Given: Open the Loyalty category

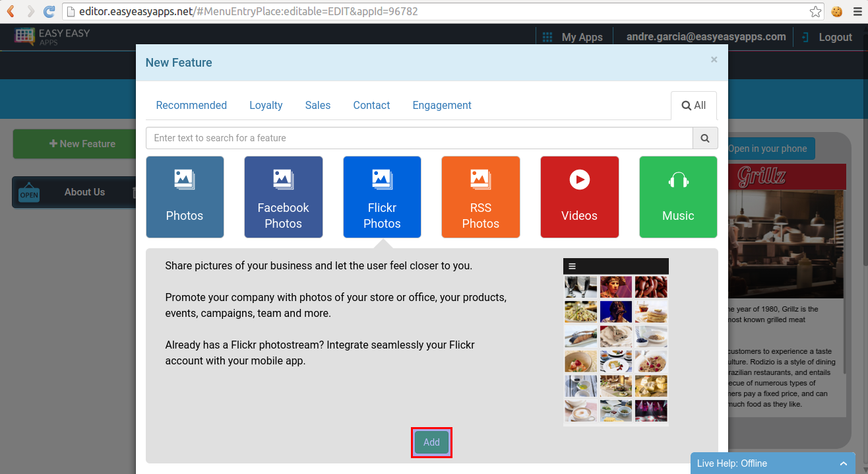Looking at the screenshot, I should click(x=266, y=105).
